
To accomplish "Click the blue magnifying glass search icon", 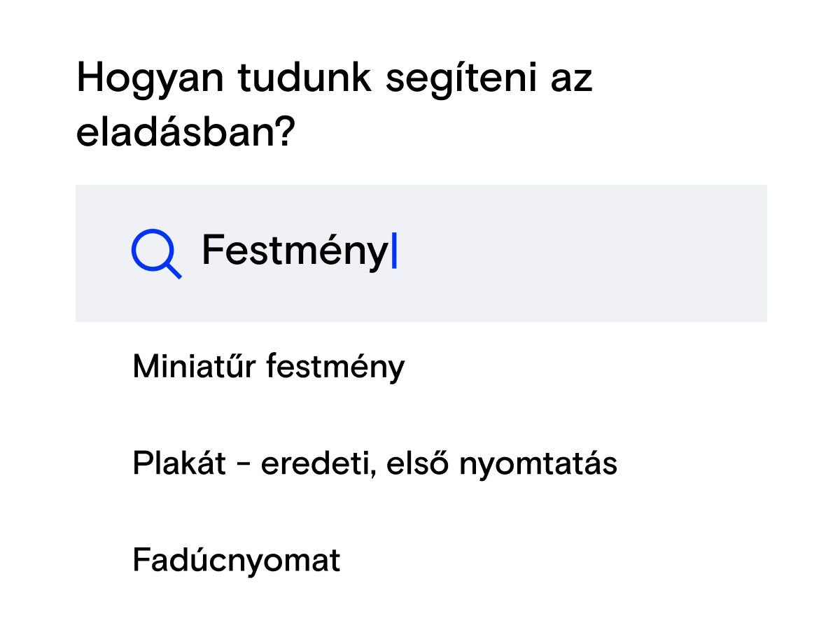I will [156, 253].
